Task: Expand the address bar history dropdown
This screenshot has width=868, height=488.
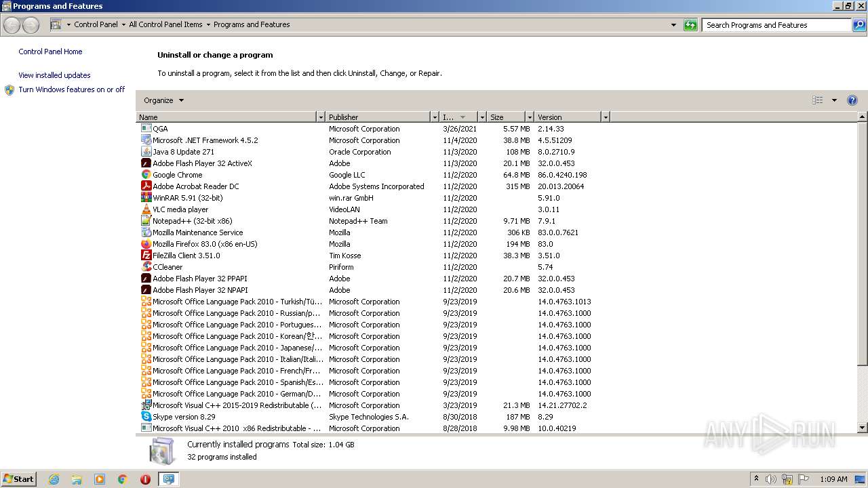Action: pos(673,25)
